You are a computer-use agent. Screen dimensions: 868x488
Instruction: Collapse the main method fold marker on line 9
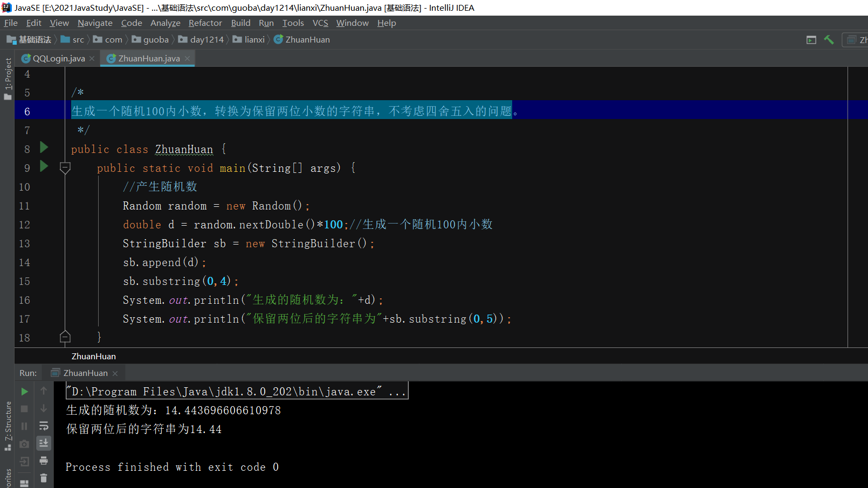coord(65,168)
